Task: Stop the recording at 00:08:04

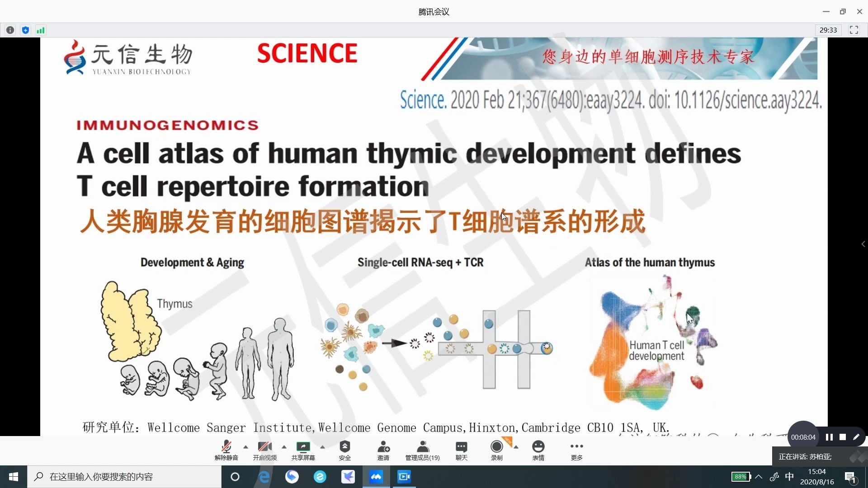Action: tap(842, 436)
